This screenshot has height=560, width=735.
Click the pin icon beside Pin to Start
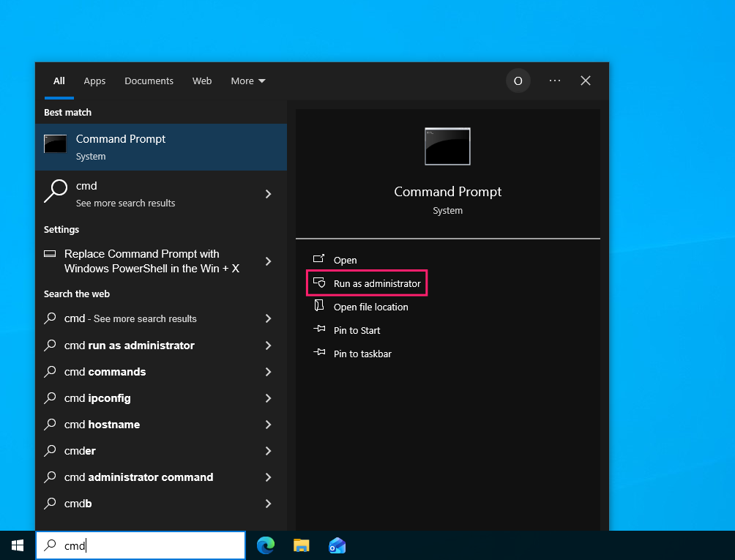pos(319,329)
